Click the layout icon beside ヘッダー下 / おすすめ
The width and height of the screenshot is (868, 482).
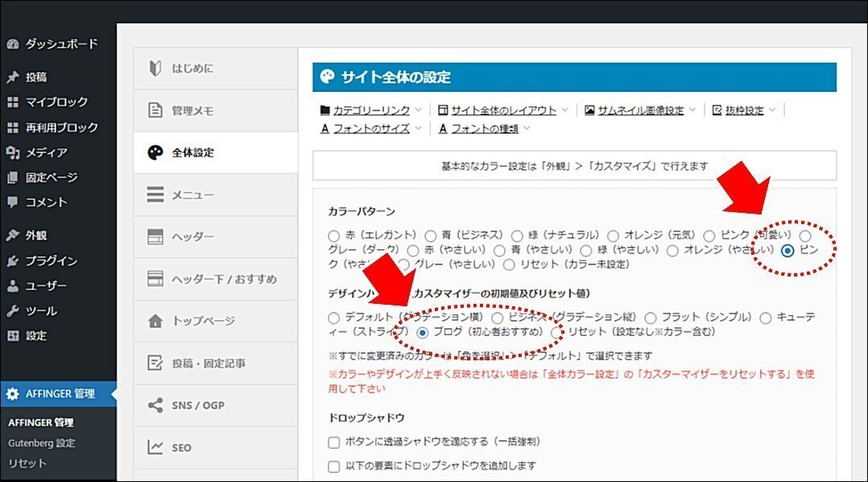click(x=155, y=278)
